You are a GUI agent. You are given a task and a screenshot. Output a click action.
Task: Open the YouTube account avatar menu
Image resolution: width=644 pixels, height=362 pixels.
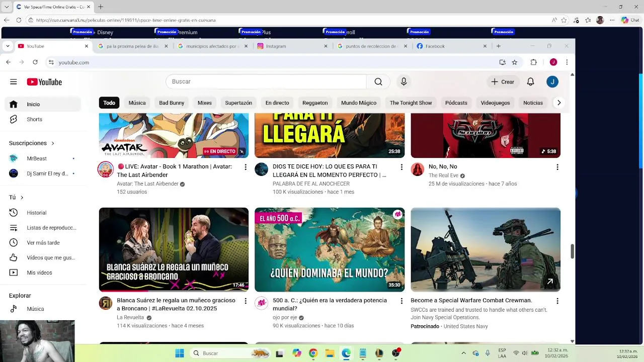click(552, 81)
